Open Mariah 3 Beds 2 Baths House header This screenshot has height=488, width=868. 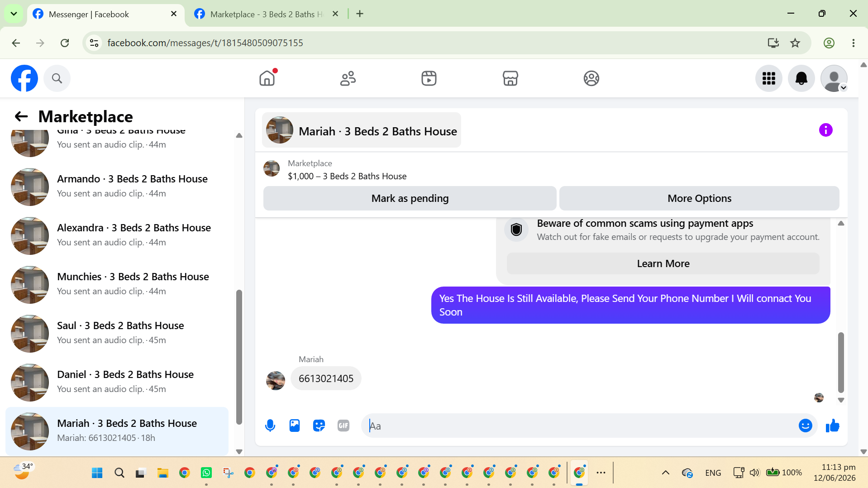[362, 130]
